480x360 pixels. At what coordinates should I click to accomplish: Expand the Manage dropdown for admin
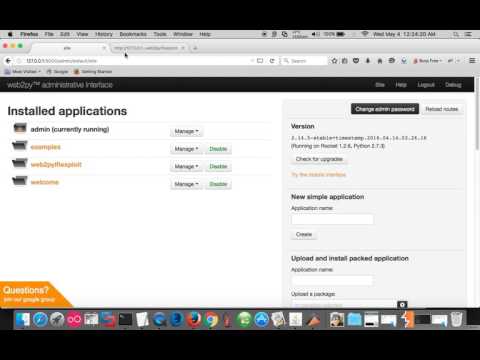pyautogui.click(x=186, y=131)
